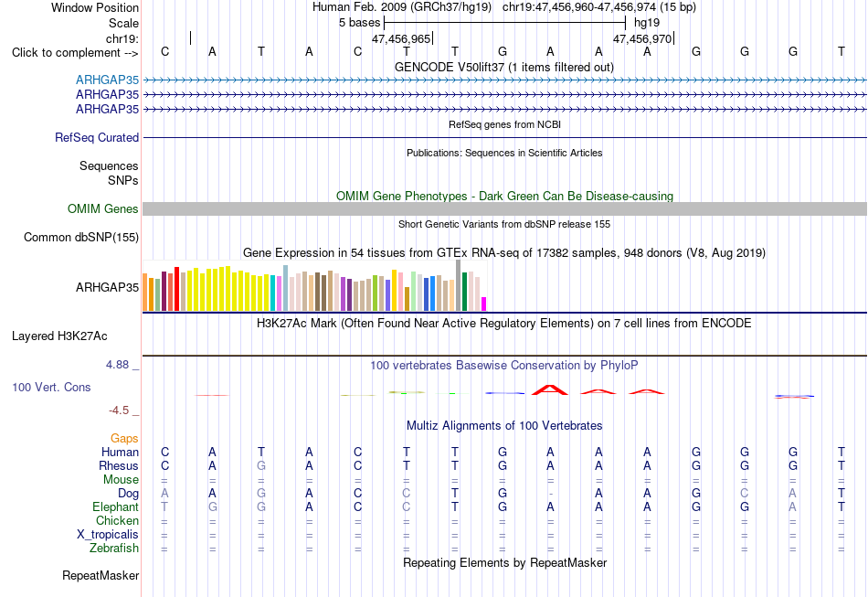Image resolution: width=868 pixels, height=597 pixels.
Task: Open the GENCODE V50lift37 track title
Action: (504, 67)
